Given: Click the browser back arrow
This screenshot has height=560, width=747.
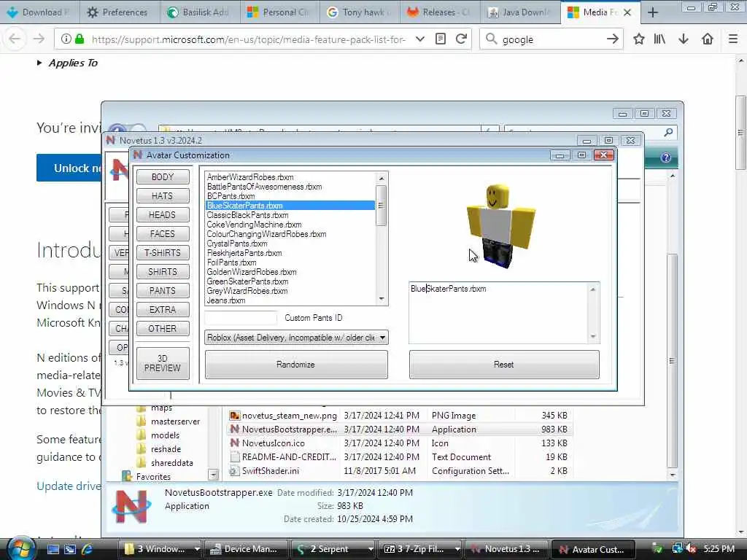Looking at the screenshot, I should tap(15, 39).
